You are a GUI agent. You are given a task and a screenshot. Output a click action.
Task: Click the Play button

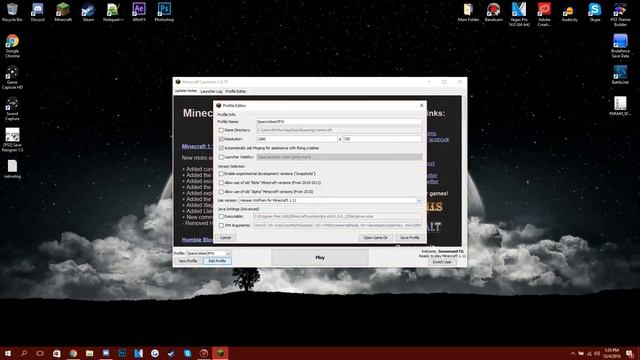click(x=320, y=258)
